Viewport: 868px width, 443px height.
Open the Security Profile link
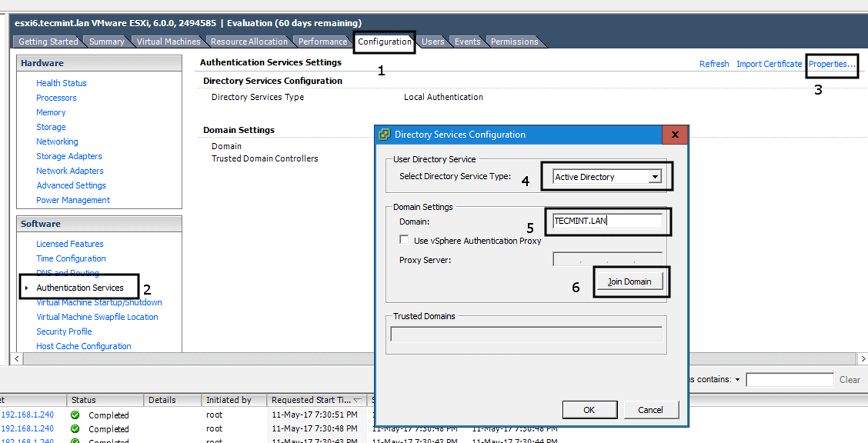pyautogui.click(x=64, y=332)
